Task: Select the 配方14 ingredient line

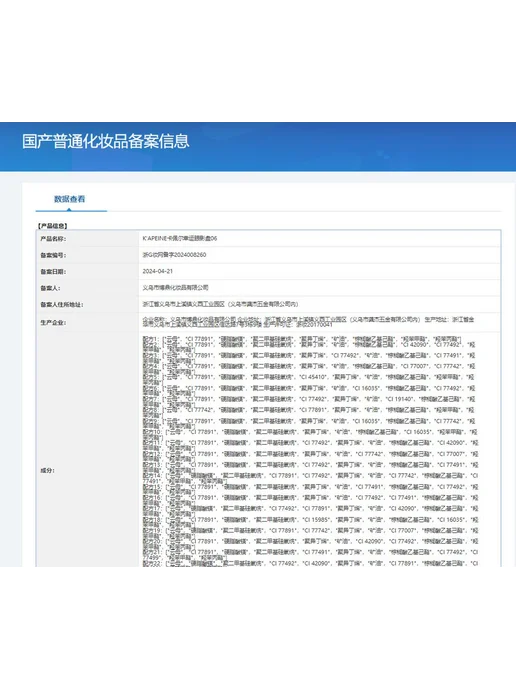Action: 310,478
